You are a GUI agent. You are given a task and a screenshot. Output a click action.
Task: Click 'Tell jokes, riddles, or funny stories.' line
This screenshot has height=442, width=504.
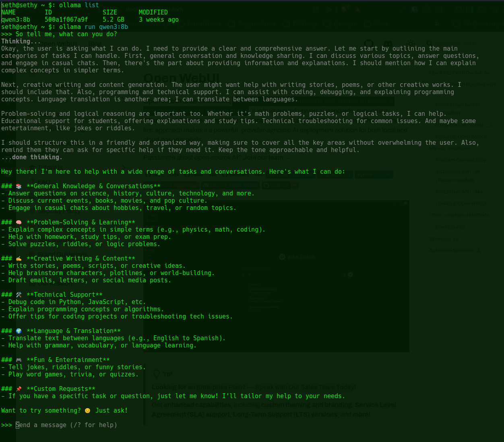tap(74, 367)
